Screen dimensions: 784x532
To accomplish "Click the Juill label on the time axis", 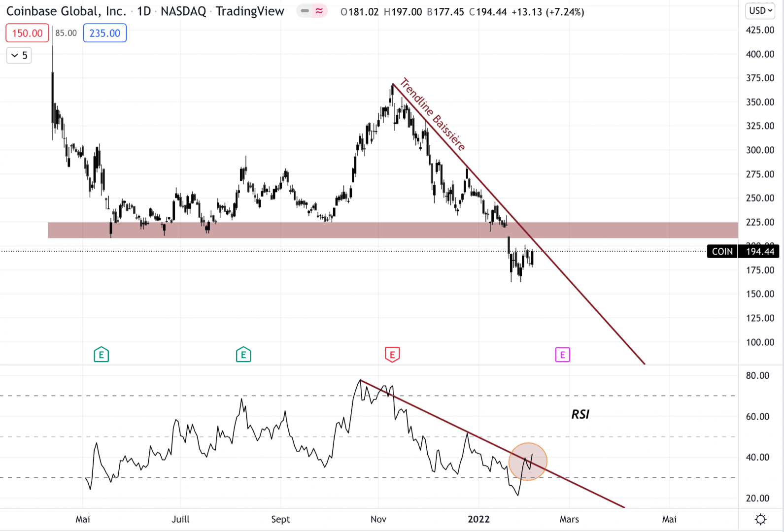I will point(180,519).
